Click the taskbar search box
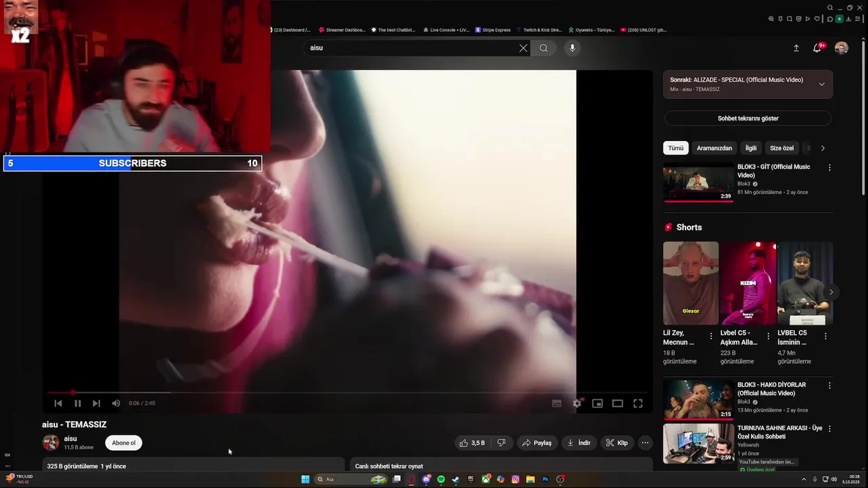 [x=351, y=479]
